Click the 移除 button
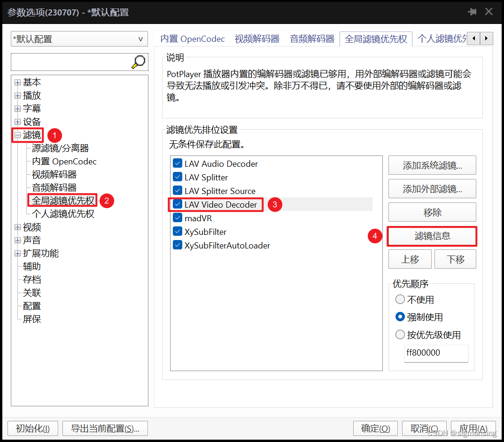Viewport: 504px width, 442px height. point(432,212)
